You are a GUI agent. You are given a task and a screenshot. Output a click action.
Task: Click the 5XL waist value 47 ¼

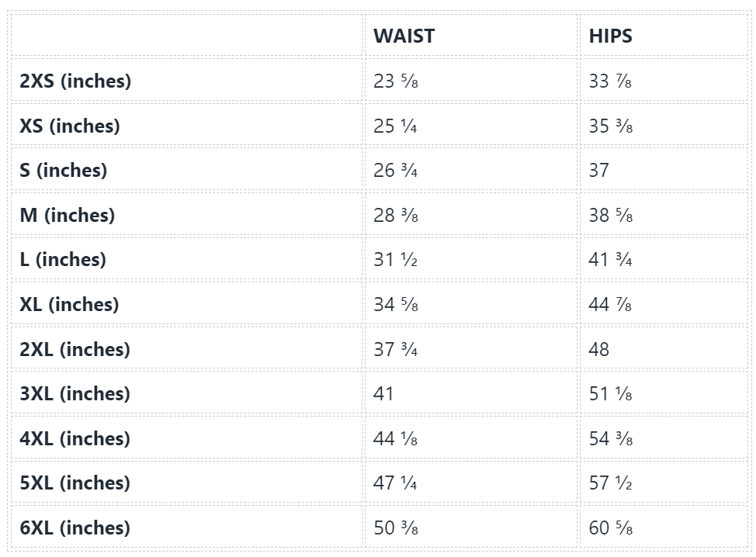coord(396,483)
